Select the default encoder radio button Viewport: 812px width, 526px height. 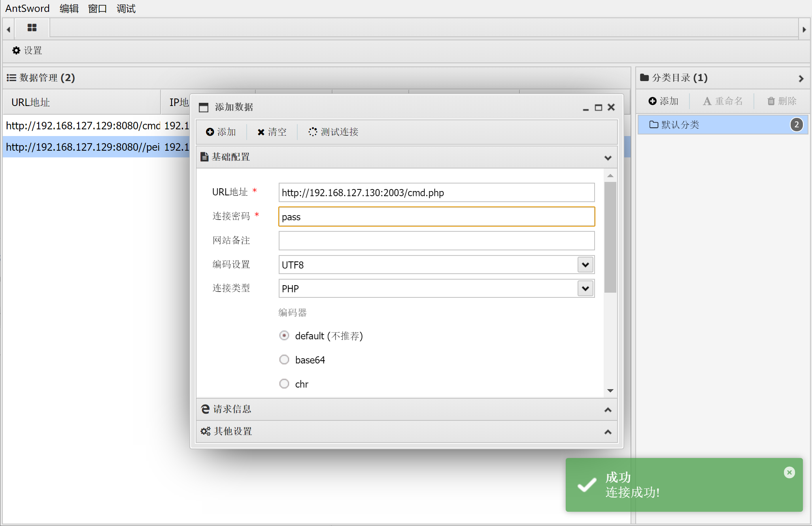click(284, 336)
